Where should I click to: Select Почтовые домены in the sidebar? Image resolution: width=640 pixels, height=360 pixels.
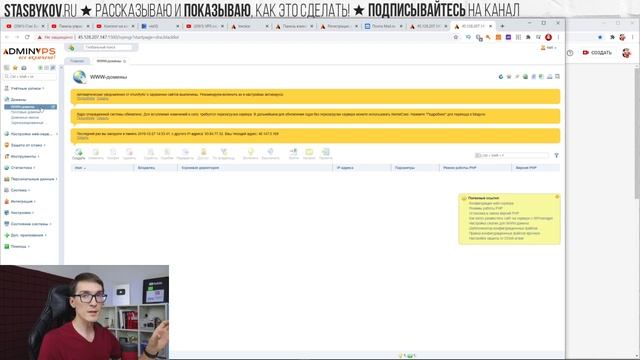click(x=26, y=112)
